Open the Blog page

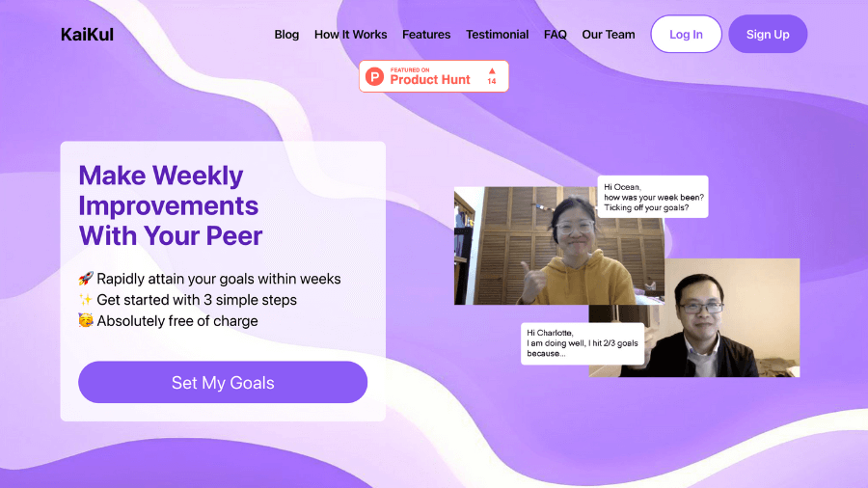tap(286, 35)
